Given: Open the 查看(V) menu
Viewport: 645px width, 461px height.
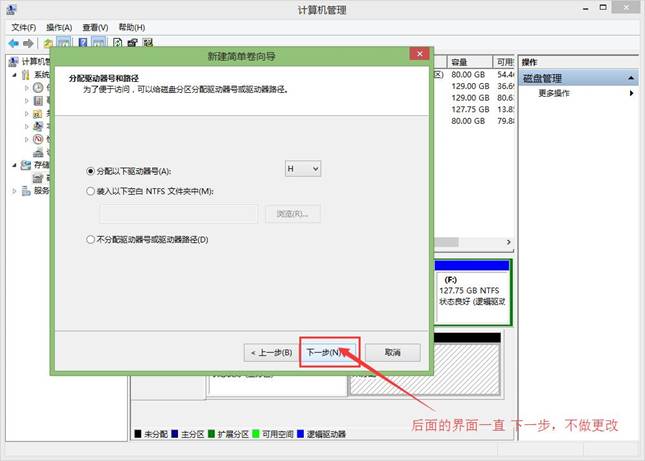Looking at the screenshot, I should pyautogui.click(x=95, y=28).
